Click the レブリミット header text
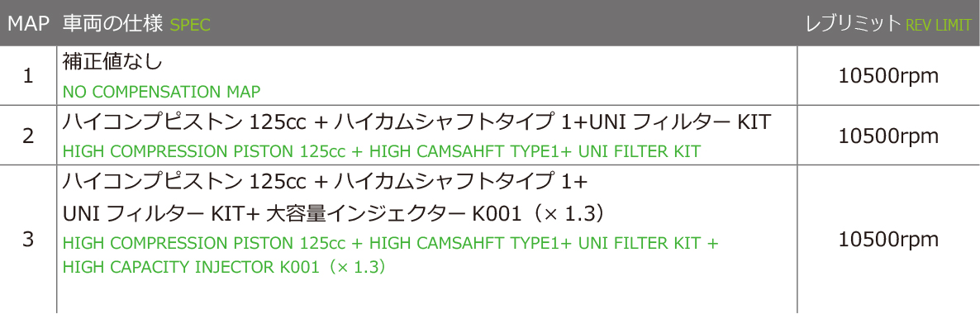 tap(853, 24)
